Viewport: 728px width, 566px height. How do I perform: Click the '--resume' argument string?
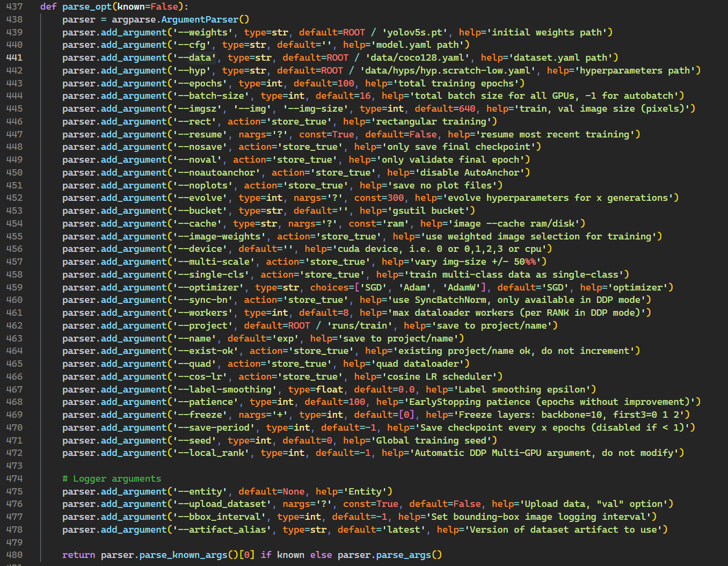pyautogui.click(x=200, y=134)
